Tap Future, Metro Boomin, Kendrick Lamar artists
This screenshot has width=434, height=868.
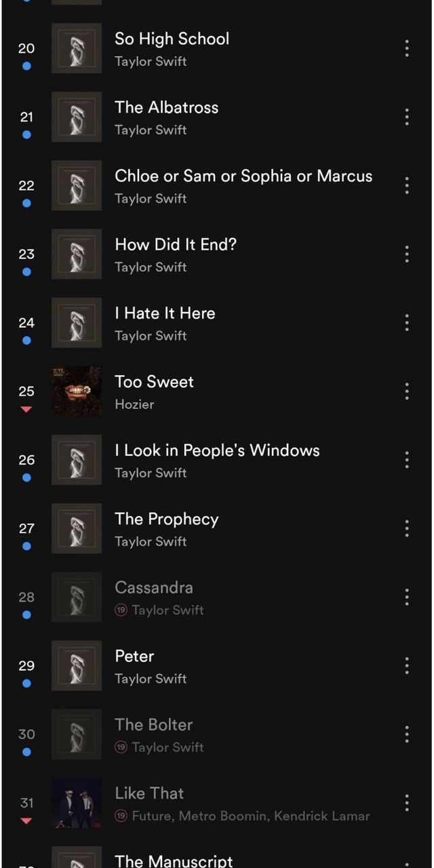pos(251,816)
